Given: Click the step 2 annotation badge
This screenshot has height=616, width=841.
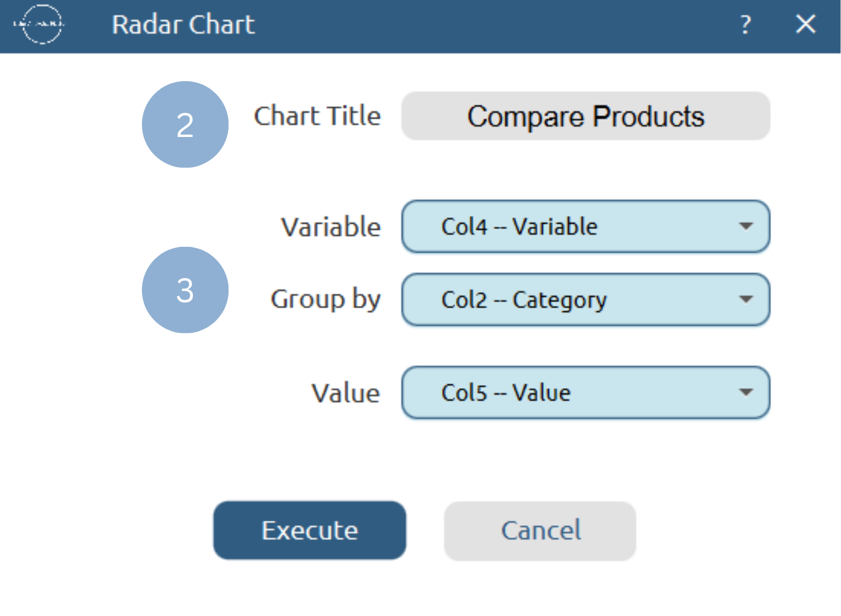Looking at the screenshot, I should pyautogui.click(x=185, y=124).
